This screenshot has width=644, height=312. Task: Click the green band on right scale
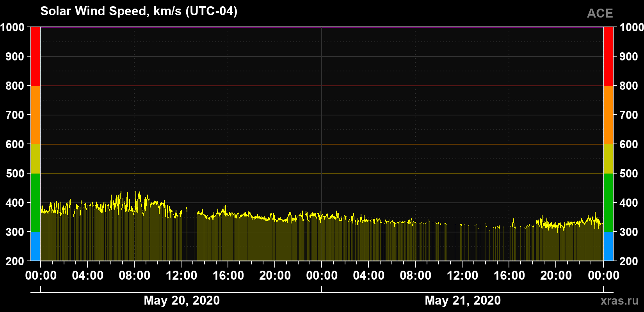click(x=608, y=203)
